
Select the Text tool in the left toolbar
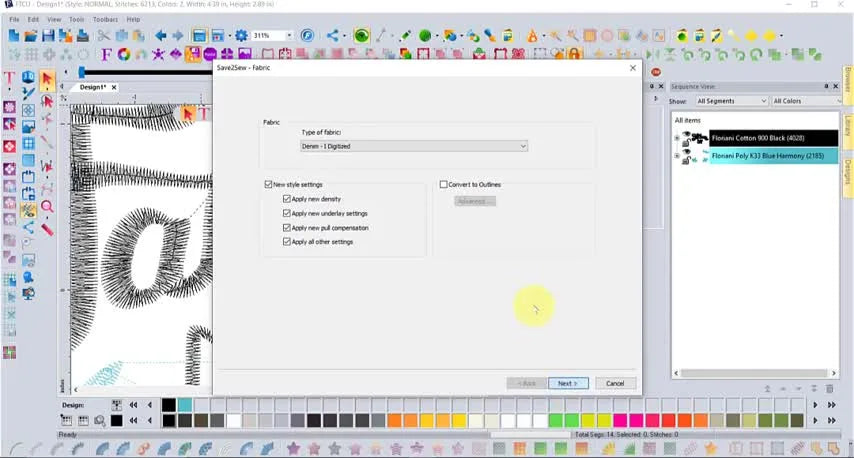click(x=10, y=79)
